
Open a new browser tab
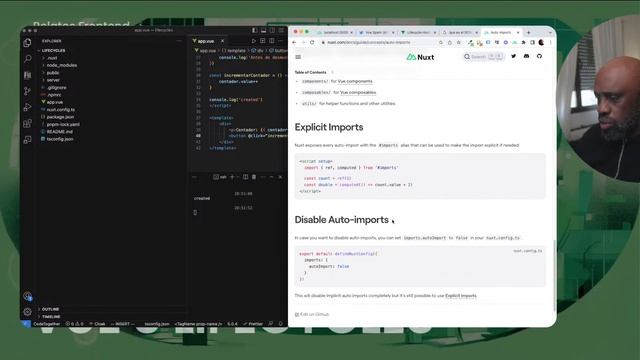pos(529,32)
